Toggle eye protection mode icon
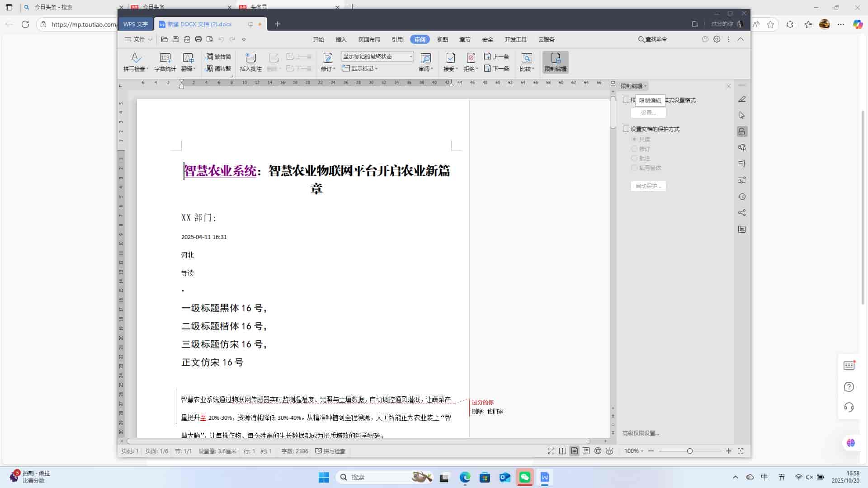Screen dimensions: 868x488 click(609, 451)
